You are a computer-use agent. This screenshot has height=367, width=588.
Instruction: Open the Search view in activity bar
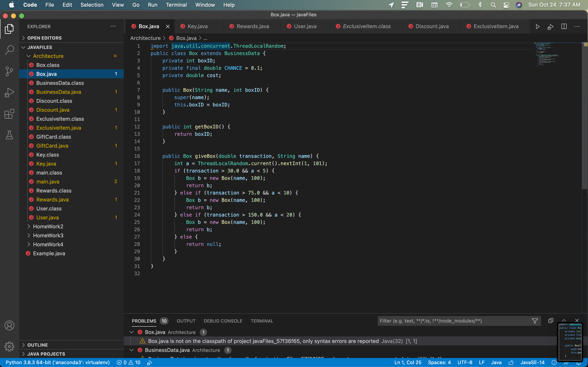[9, 50]
